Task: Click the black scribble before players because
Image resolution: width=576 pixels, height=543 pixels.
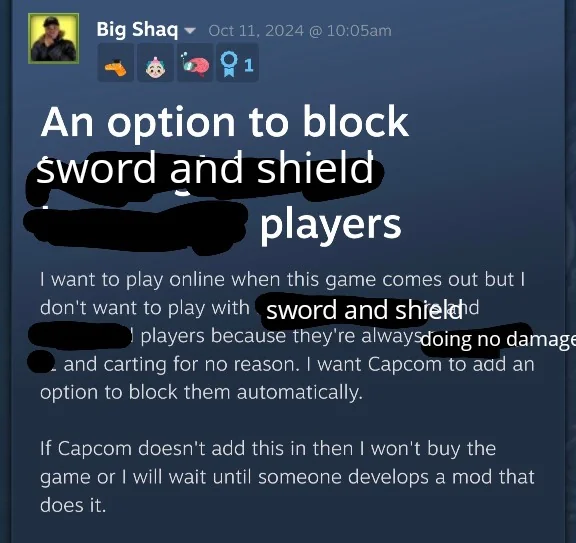Action: click(x=79, y=335)
